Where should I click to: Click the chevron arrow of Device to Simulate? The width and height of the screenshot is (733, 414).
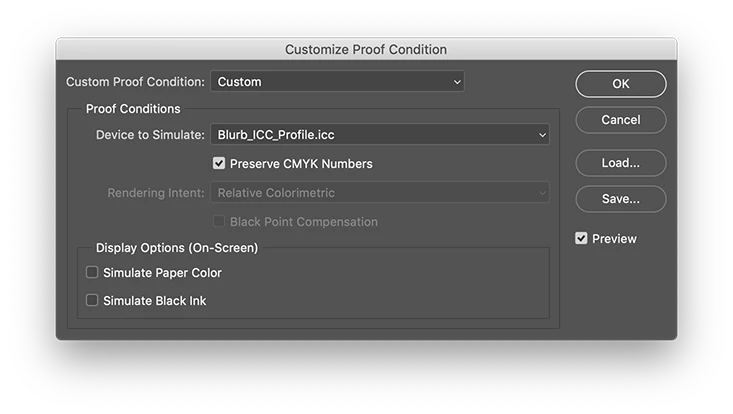coord(542,135)
